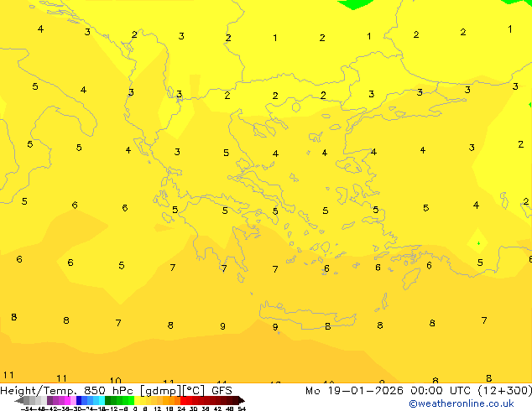Click the small green plus marker on the map
This screenshot has height=411, width=532.
[478, 243]
